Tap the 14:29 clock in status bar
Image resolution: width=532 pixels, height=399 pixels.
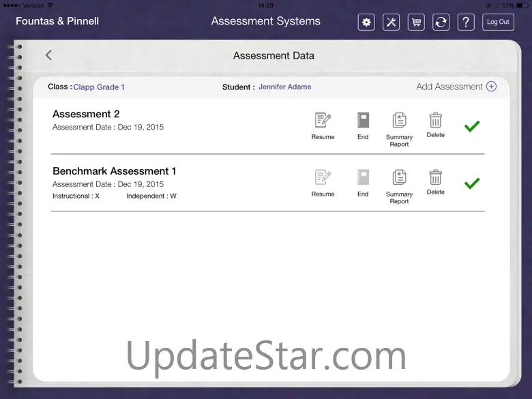(266, 5)
